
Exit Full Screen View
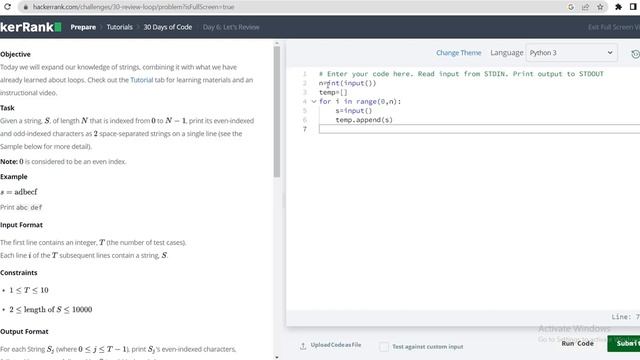pyautogui.click(x=614, y=27)
